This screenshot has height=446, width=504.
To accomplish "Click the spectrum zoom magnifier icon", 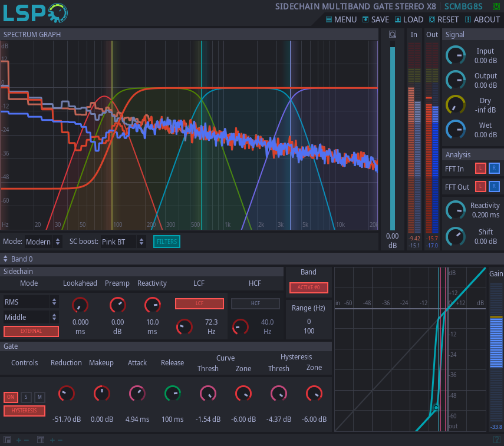I will point(393,34).
